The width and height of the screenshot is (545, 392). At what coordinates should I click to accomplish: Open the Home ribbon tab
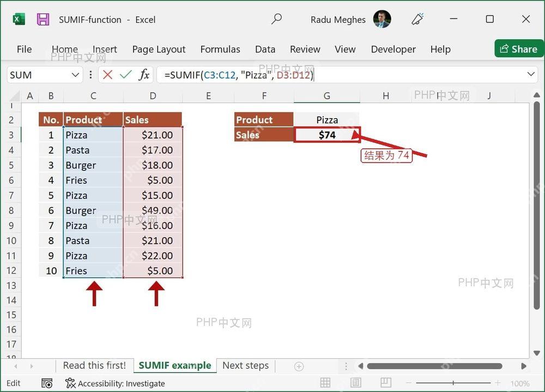click(x=65, y=50)
